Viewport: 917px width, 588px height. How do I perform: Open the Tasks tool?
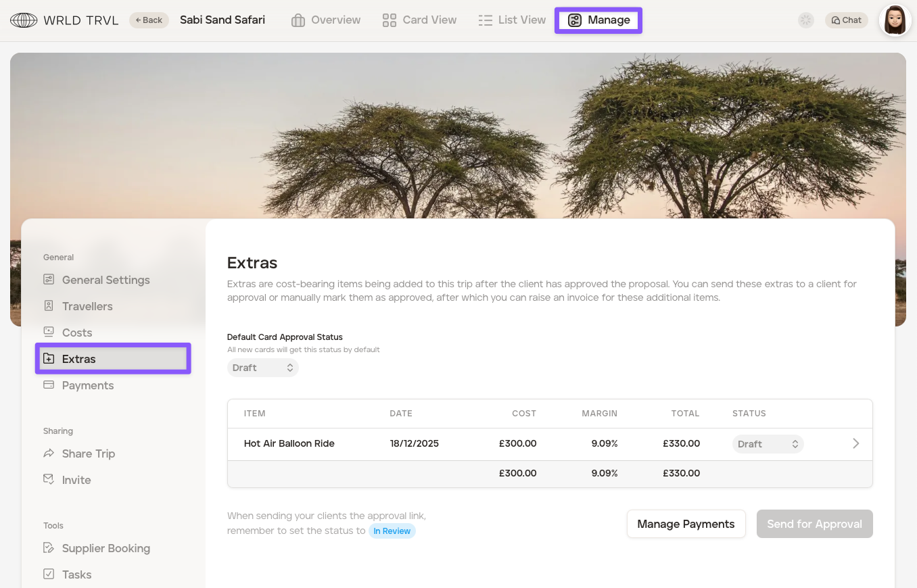click(x=76, y=574)
